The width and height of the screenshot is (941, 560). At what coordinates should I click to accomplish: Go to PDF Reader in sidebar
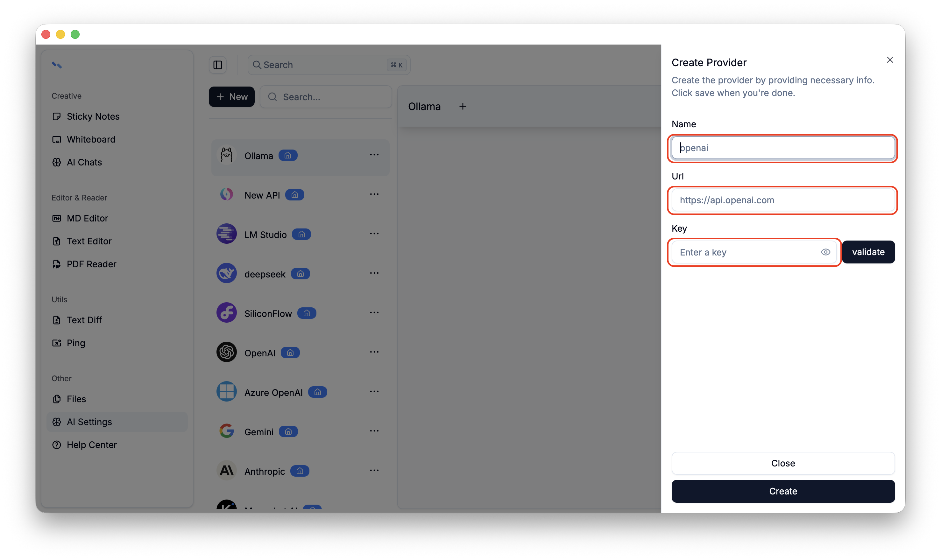click(x=91, y=264)
